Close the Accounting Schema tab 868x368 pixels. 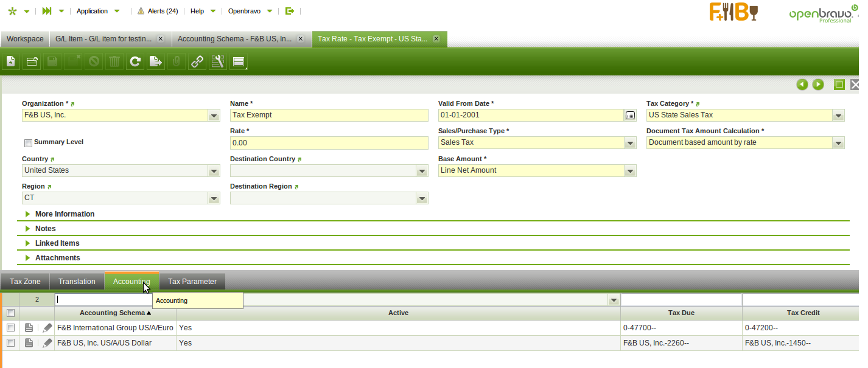pyautogui.click(x=300, y=39)
